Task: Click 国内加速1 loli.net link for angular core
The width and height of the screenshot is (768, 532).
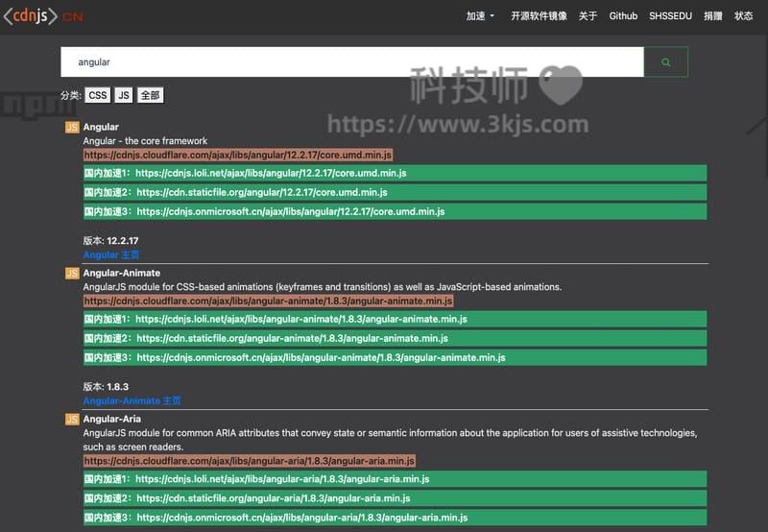Action: 395,173
